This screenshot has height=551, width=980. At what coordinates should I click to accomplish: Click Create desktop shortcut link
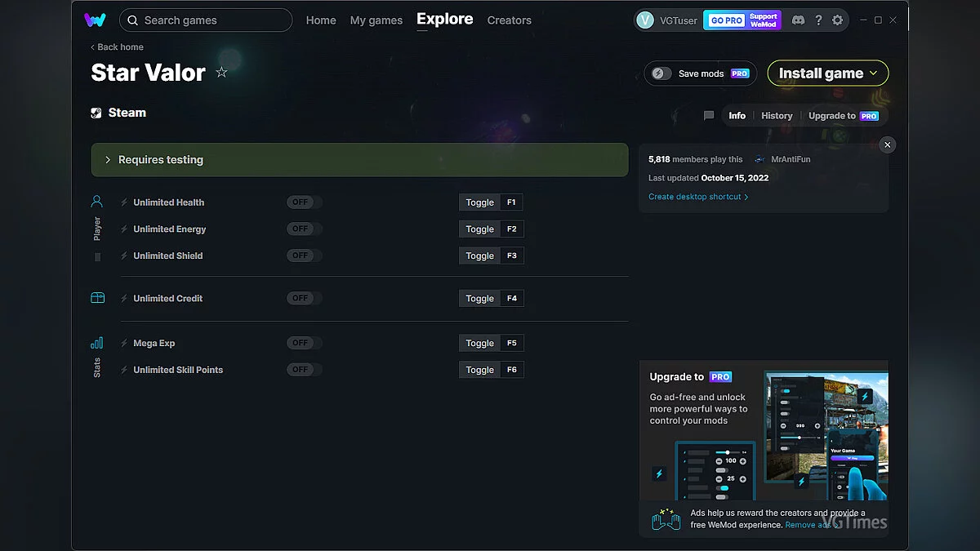click(x=698, y=197)
